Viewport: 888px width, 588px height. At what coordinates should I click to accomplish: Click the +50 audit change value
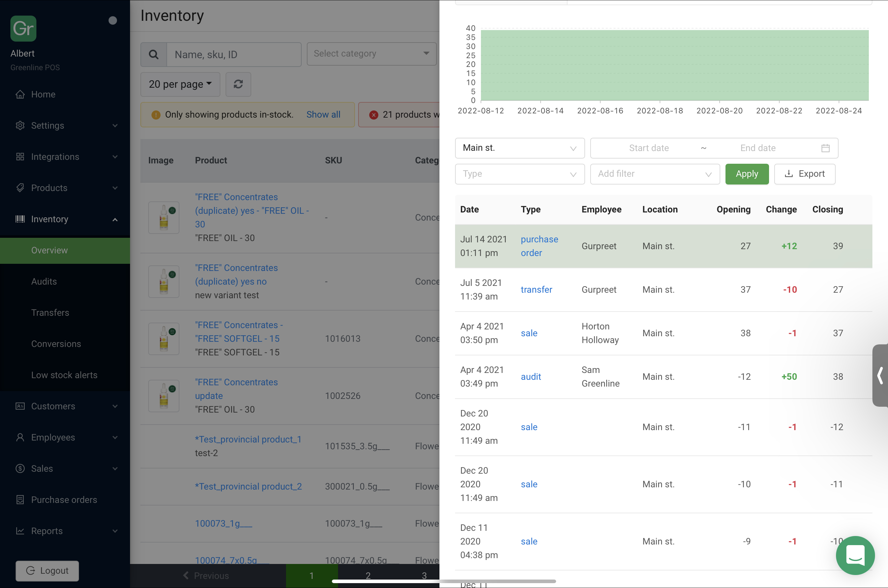(789, 376)
